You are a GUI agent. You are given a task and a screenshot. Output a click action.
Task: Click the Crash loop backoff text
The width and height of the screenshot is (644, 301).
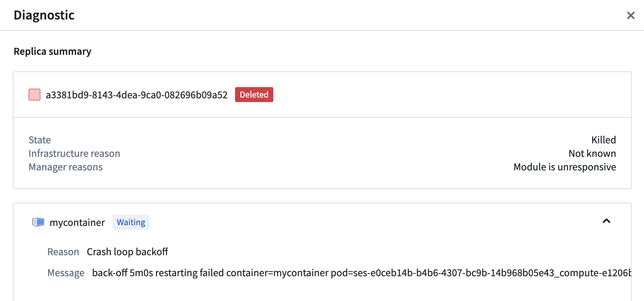127,252
